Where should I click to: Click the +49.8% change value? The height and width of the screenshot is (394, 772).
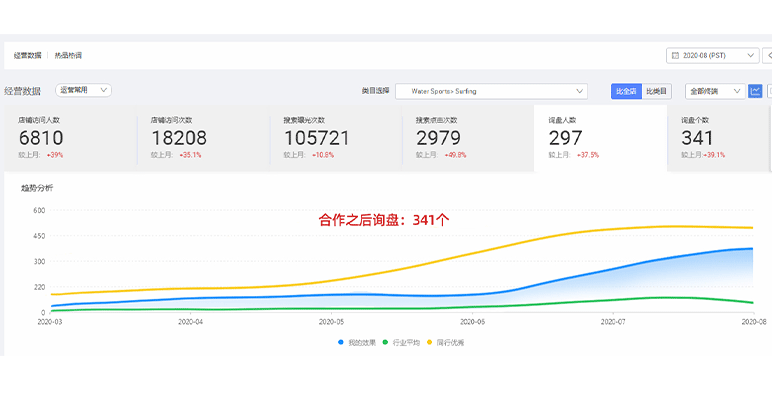(x=455, y=155)
